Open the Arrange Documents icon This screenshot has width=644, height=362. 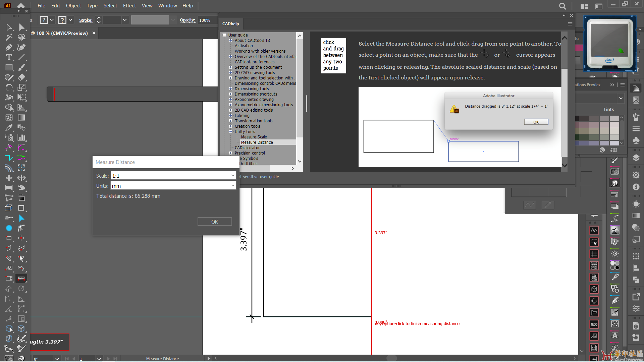click(x=584, y=6)
